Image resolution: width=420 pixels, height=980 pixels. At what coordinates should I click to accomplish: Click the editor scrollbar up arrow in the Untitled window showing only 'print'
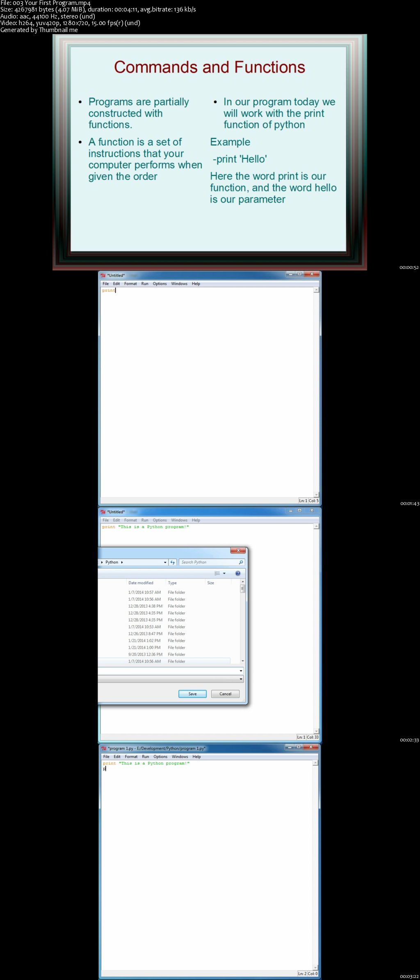click(316, 290)
